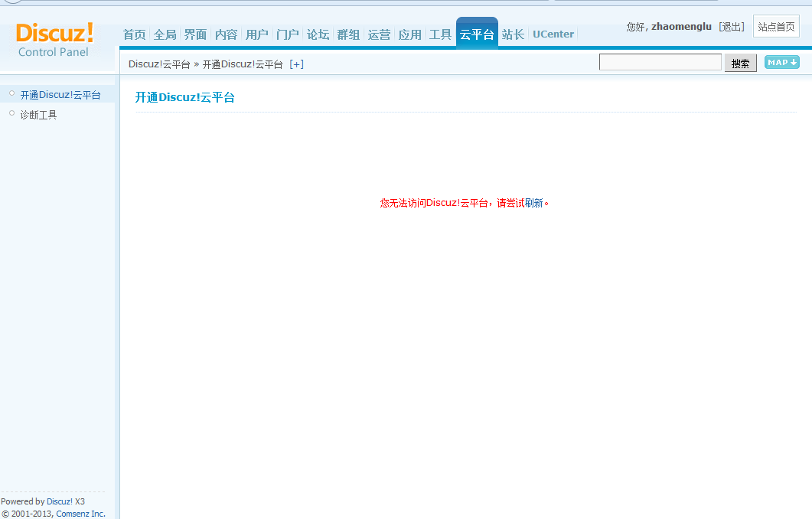This screenshot has height=519, width=812.
Task: Select 开通Discuz!云平台 in the sidebar
Action: click(60, 95)
